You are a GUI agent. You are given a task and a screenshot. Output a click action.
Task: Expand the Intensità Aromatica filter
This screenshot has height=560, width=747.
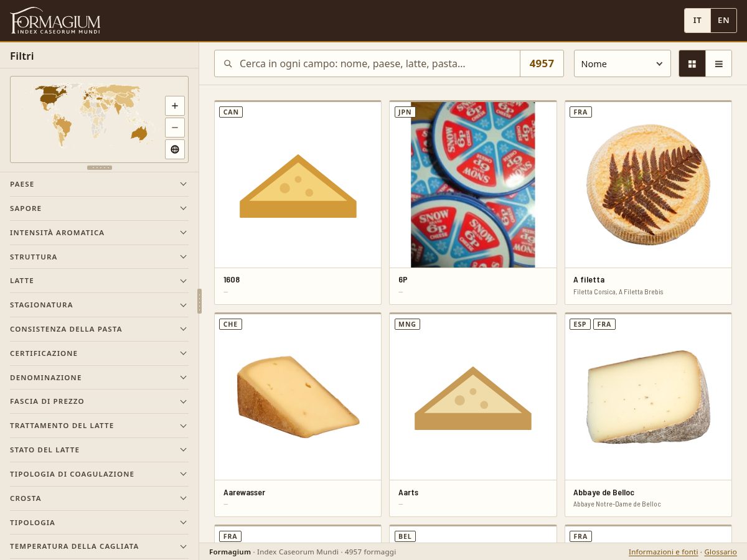(99, 233)
